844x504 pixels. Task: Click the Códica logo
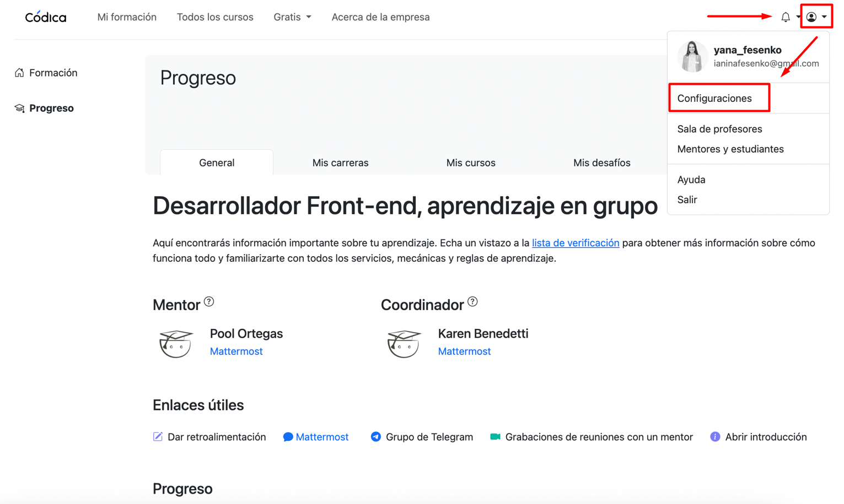(45, 17)
